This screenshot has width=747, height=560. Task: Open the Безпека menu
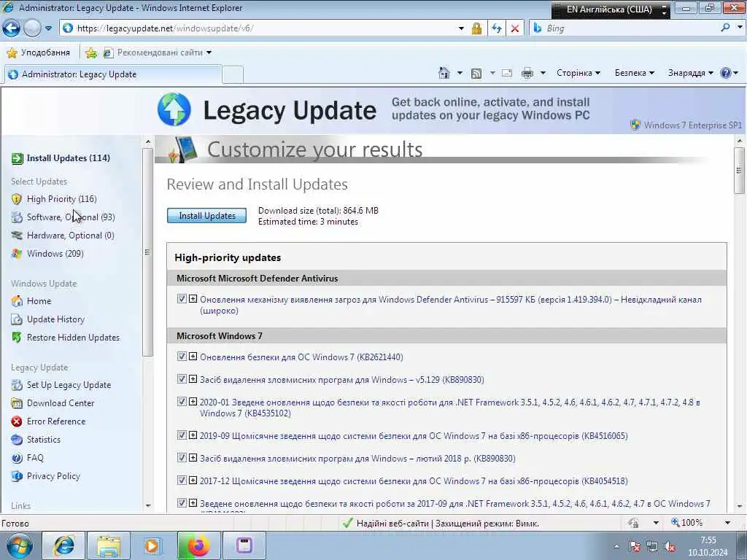(x=635, y=73)
